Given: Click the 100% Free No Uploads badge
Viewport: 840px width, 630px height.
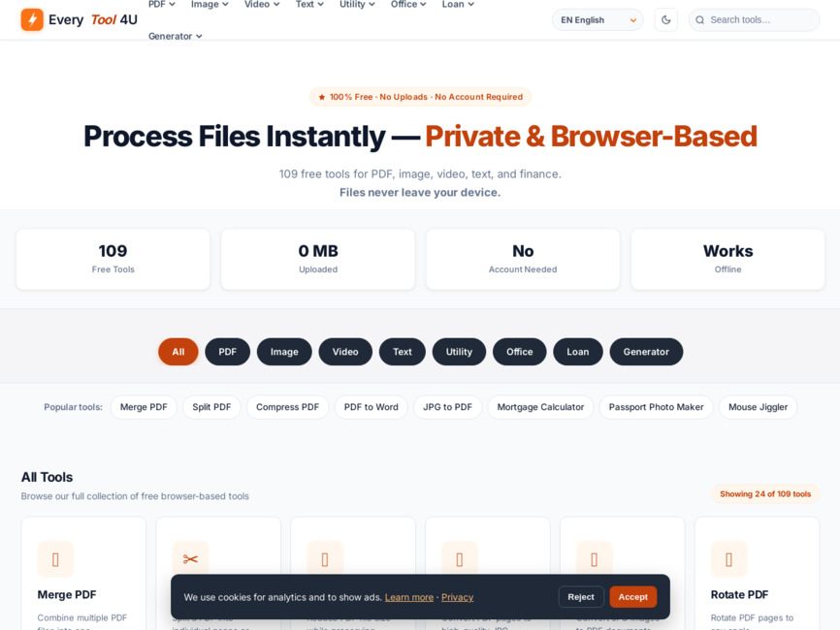Looking at the screenshot, I should tap(421, 97).
